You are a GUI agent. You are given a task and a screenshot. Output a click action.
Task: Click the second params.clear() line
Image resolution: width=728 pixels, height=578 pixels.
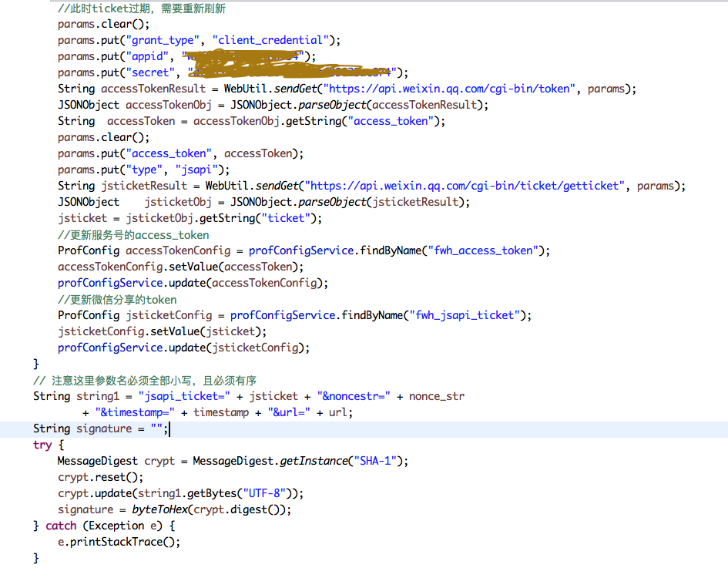pyautogui.click(x=103, y=137)
